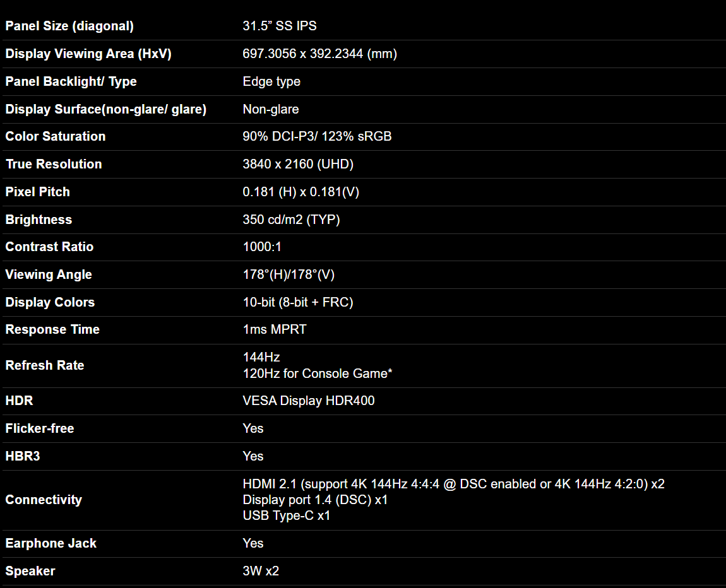Image resolution: width=726 pixels, height=588 pixels.
Task: Click the 1000:1 contrast ratio value
Action: (x=262, y=247)
